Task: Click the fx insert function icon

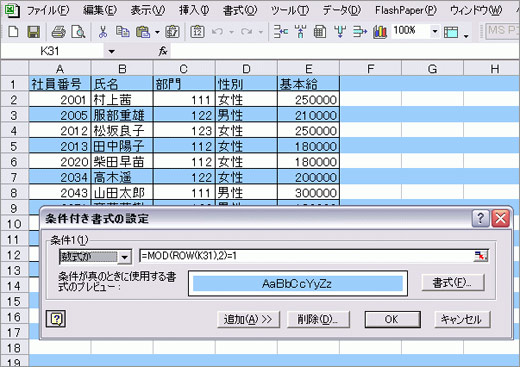Action: tap(163, 51)
